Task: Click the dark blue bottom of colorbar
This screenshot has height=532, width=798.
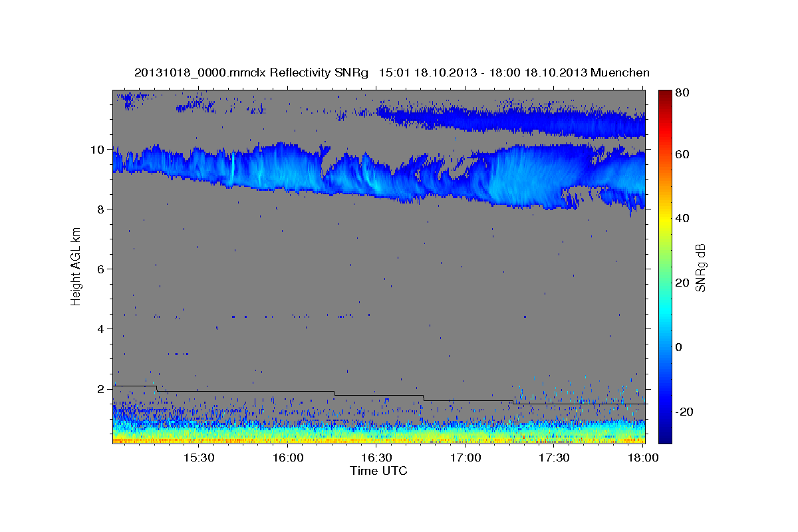Action: click(665, 436)
